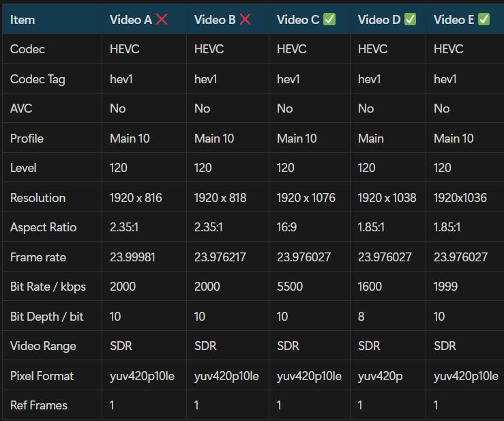Click the 1920 x 818 resolution cell
The width and height of the screenshot is (504, 421).
(x=220, y=198)
